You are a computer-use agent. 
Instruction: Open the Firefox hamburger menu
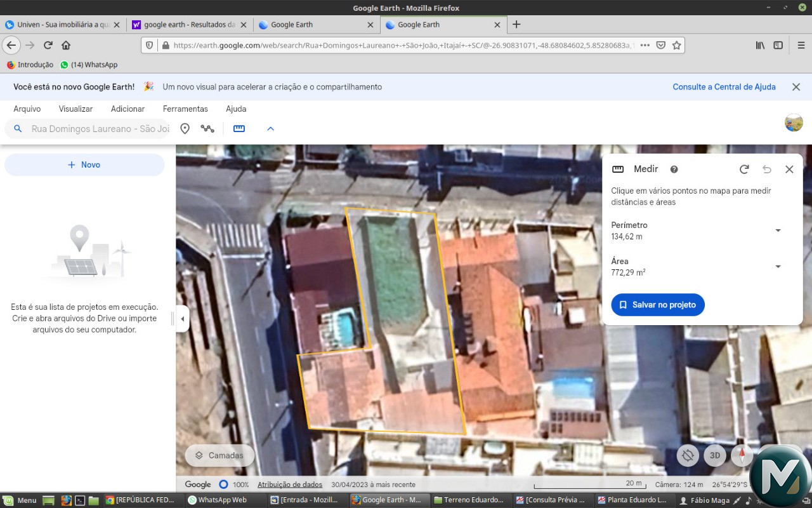801,45
